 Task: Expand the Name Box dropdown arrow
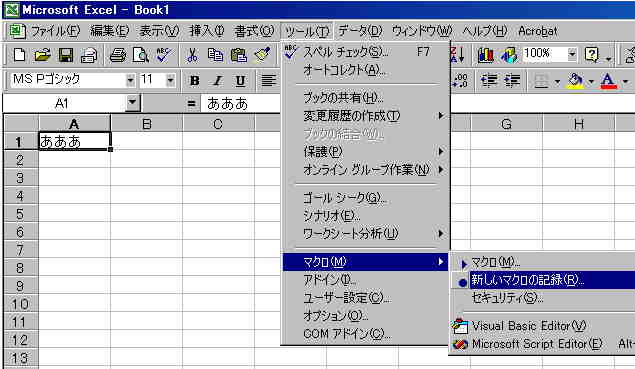click(x=132, y=103)
